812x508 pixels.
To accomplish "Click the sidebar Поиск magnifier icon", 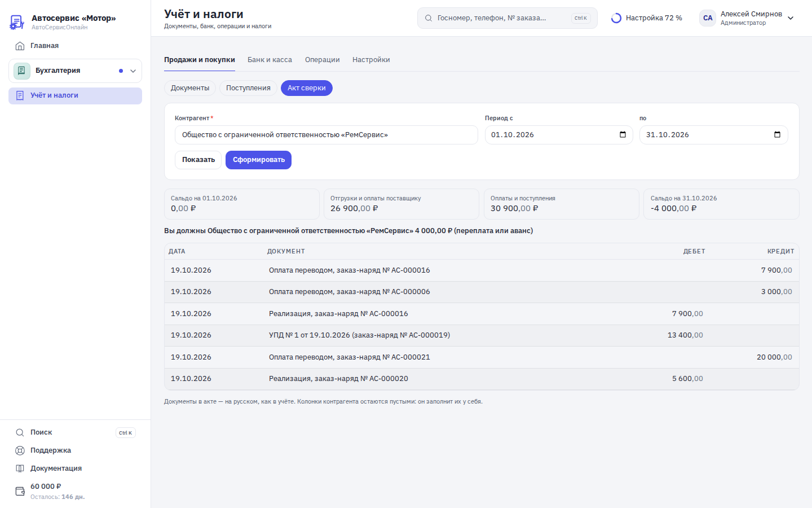I will (x=20, y=432).
